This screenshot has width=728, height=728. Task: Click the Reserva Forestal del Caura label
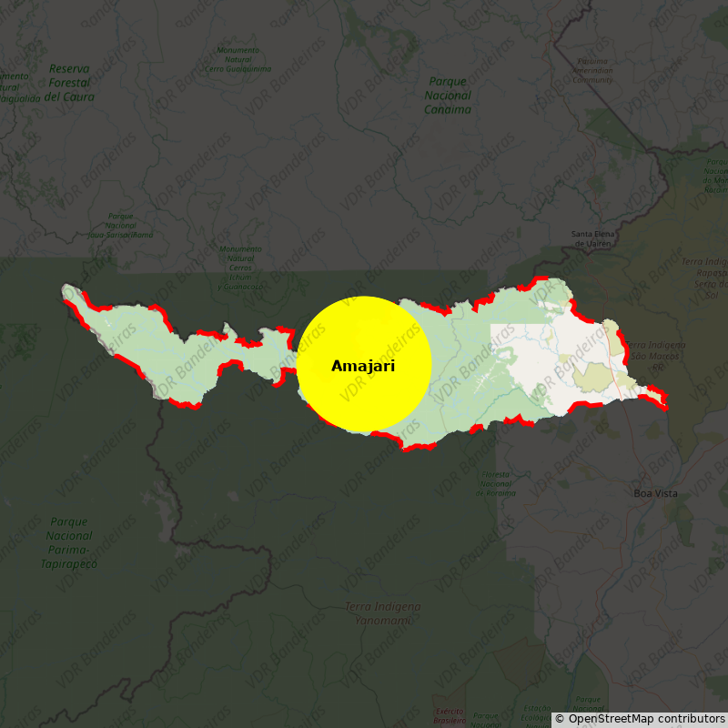(70, 82)
